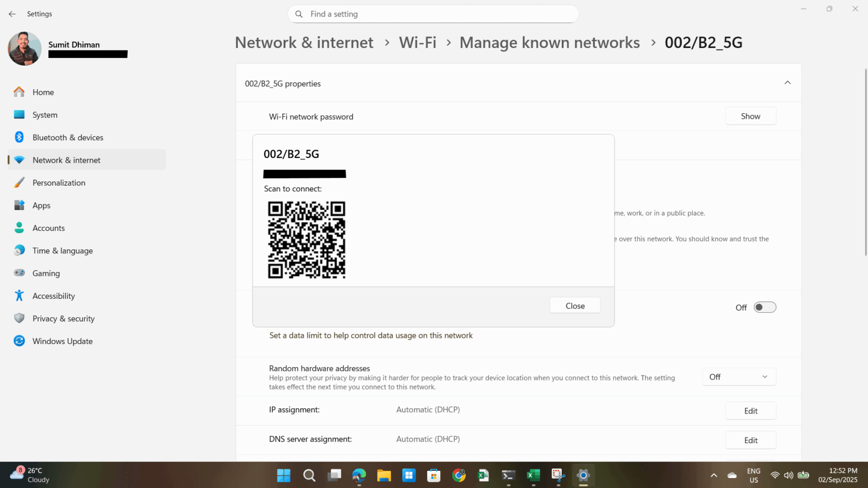Edit the IP assignment

point(751,410)
